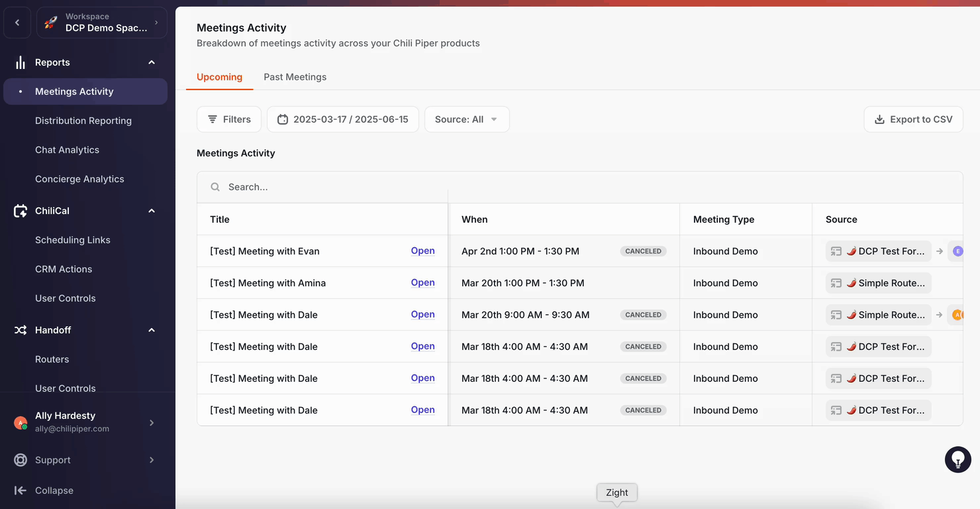The image size is (980, 509).
Task: Click Simple Route... chip in Amina row
Action: (879, 283)
